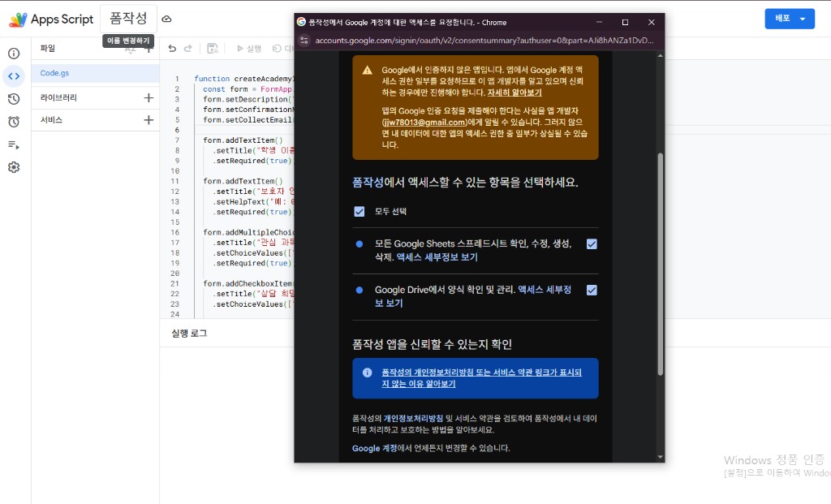This screenshot has height=504, width=831.
Task: Click the 실행 로그 execution log header
Action: point(189,334)
